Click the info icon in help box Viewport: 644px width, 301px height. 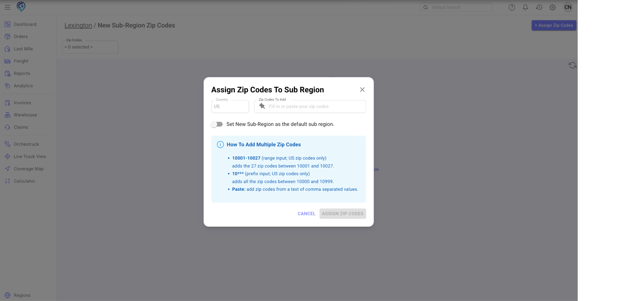pyautogui.click(x=220, y=145)
